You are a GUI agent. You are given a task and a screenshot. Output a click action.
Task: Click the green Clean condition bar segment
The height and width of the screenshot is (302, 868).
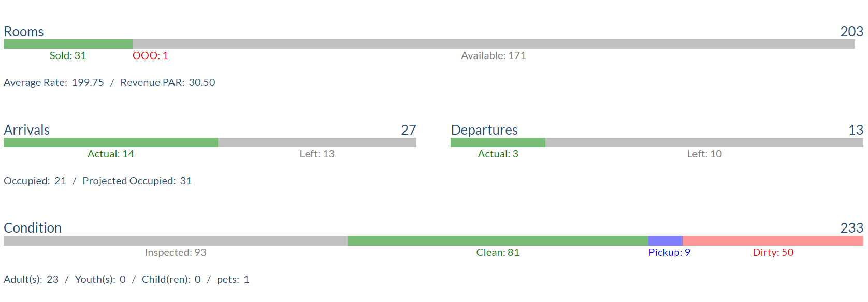pyautogui.click(x=498, y=240)
